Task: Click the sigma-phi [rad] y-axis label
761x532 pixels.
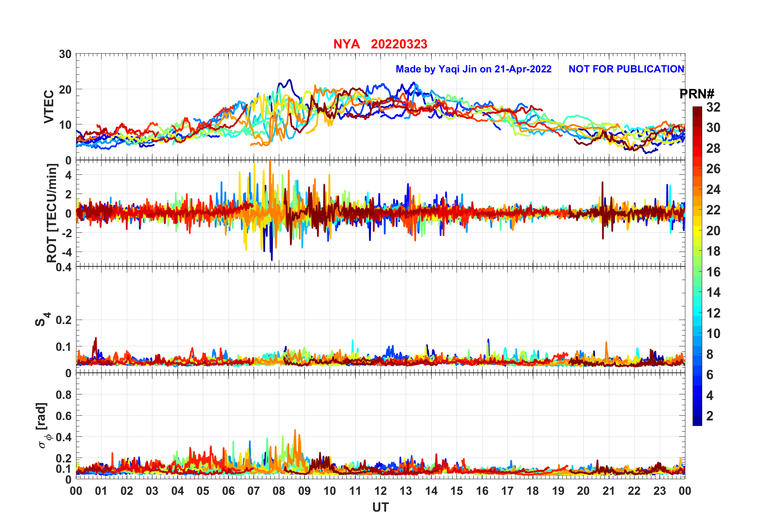Action: point(44,426)
